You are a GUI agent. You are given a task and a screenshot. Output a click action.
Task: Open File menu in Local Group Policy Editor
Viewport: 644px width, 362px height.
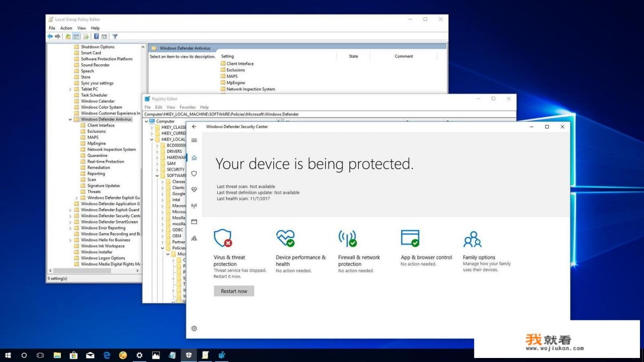click(52, 28)
